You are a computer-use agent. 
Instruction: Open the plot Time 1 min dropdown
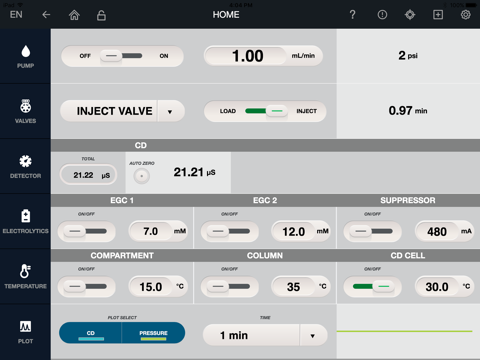pyautogui.click(x=265, y=335)
